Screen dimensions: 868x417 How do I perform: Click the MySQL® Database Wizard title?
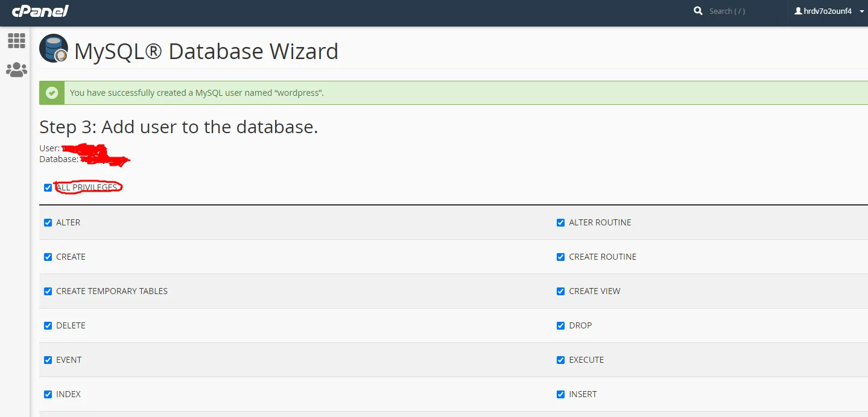206,51
